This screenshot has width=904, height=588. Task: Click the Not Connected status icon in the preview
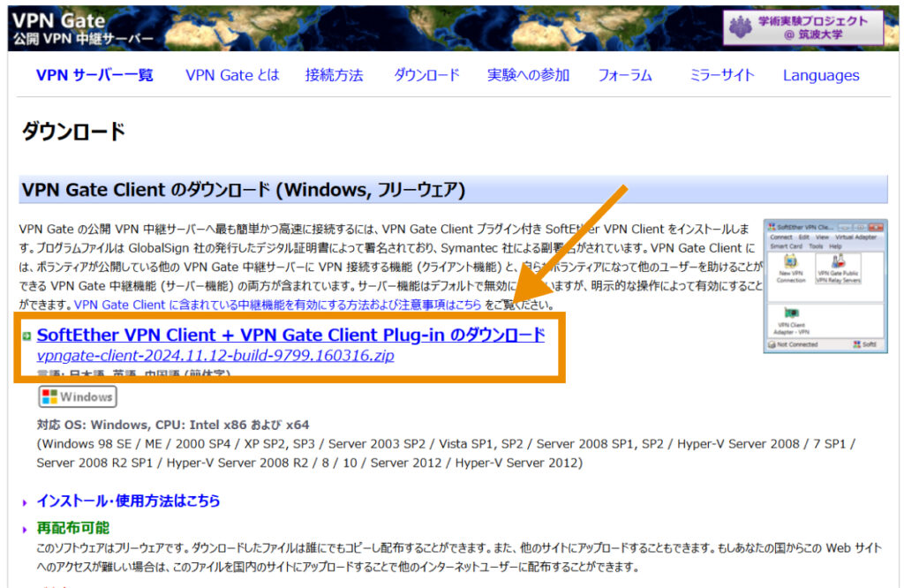[x=771, y=343]
